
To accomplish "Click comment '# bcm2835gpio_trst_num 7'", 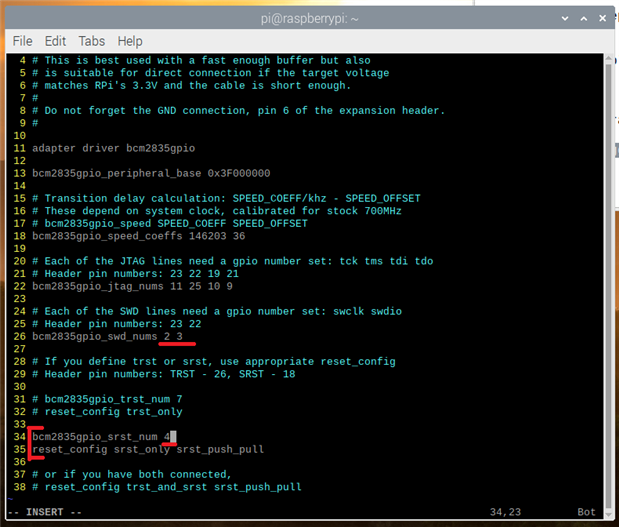I will [107, 399].
